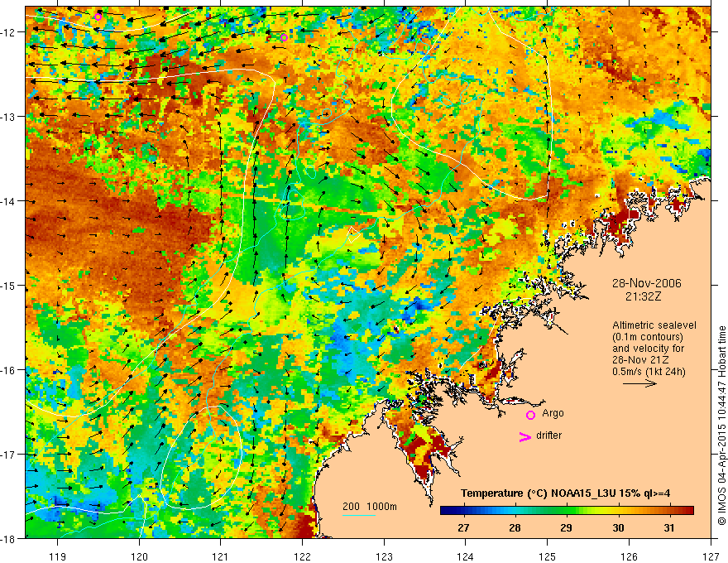Viewport: 728px width, 563px height.
Task: Click the 'and velocity for' caption line
Action: click(x=648, y=349)
